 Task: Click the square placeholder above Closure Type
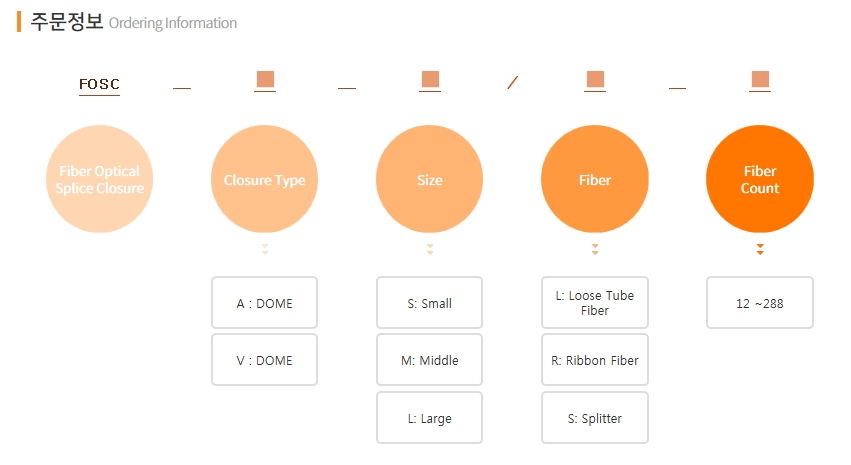point(265,80)
